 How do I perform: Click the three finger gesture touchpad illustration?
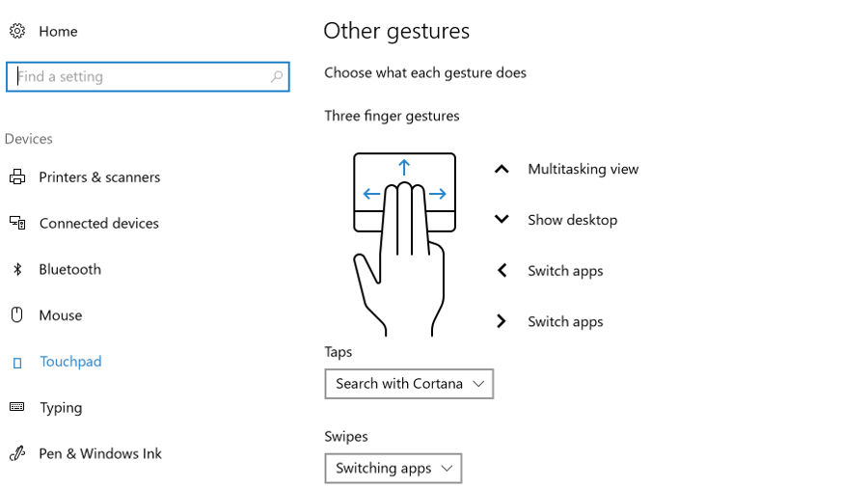[x=404, y=241]
